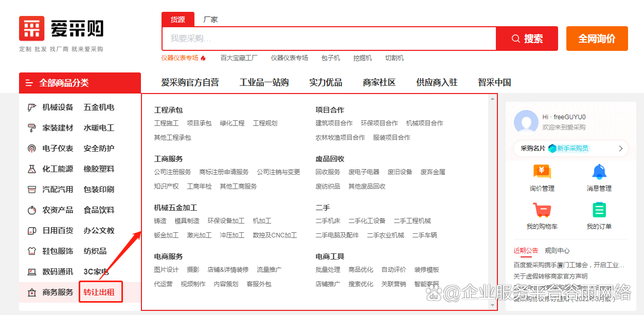Click 仪器仪表专场 hot link with flame

(x=184, y=58)
